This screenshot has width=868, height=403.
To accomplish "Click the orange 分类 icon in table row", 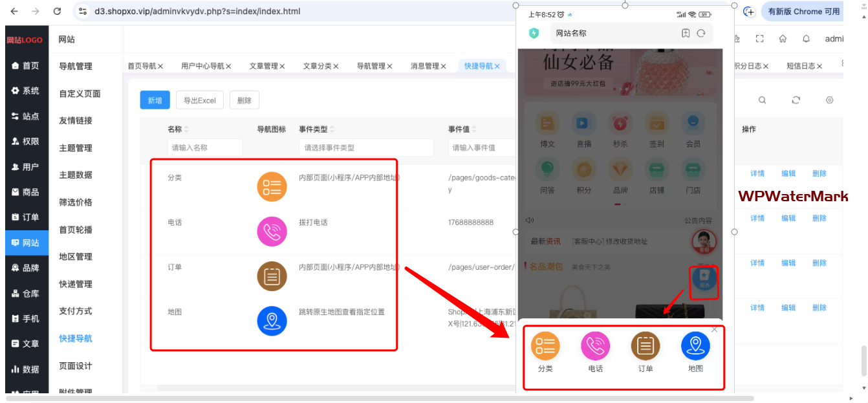I will (x=272, y=187).
